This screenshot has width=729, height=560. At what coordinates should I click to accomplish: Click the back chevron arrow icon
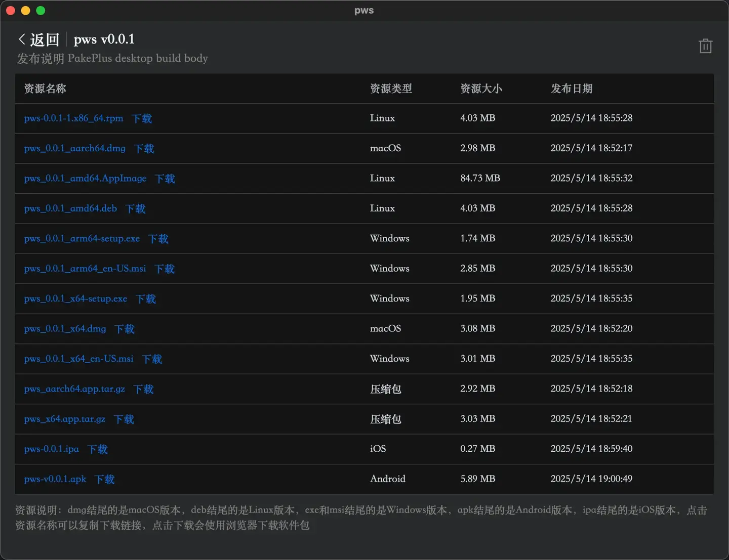(x=21, y=38)
